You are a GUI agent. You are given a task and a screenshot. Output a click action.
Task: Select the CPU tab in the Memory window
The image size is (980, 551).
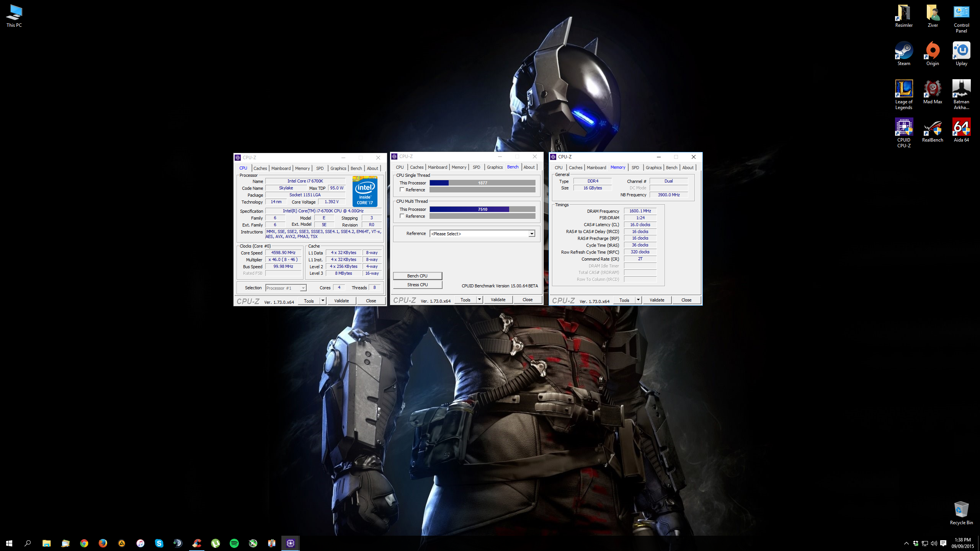point(559,168)
